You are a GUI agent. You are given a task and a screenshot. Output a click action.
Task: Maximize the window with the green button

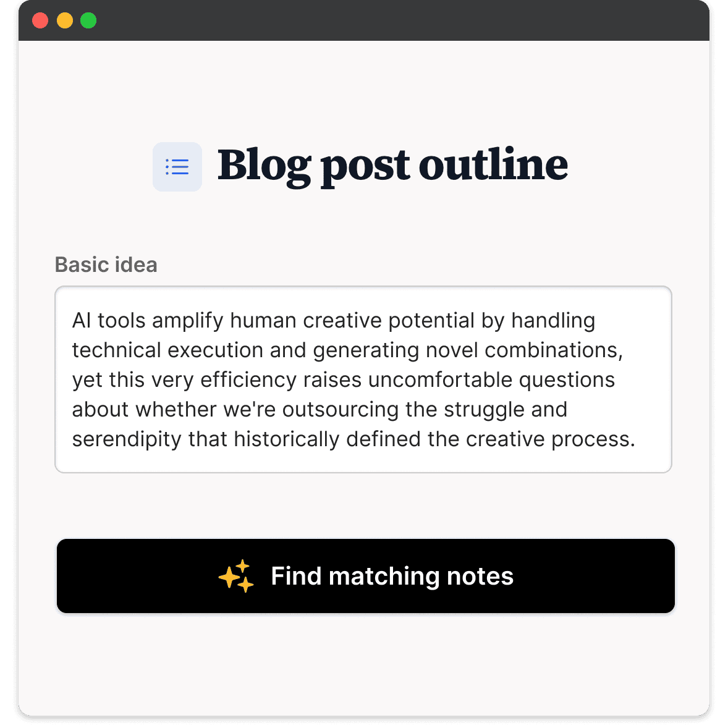coord(88,20)
